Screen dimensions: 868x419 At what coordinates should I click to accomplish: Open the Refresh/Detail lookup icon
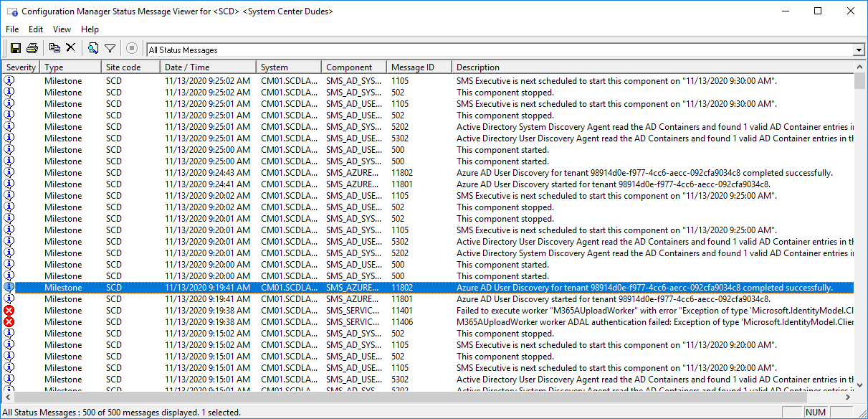click(x=93, y=47)
